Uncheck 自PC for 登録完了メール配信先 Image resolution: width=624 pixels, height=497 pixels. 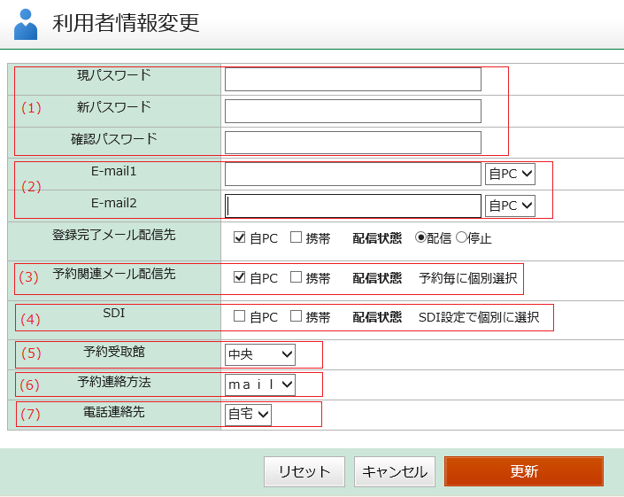tap(239, 238)
